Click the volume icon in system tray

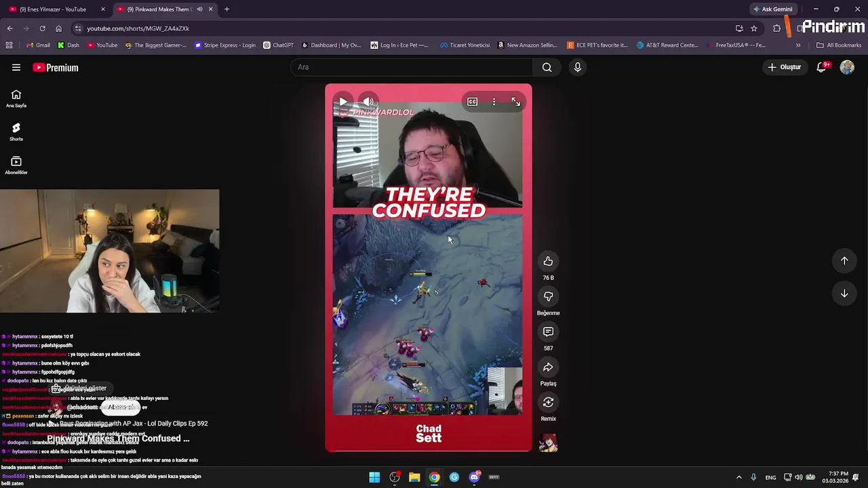(x=798, y=477)
